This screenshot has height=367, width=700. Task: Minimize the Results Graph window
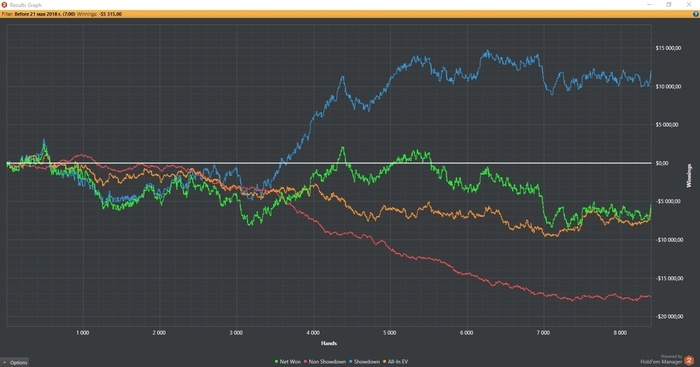650,4
